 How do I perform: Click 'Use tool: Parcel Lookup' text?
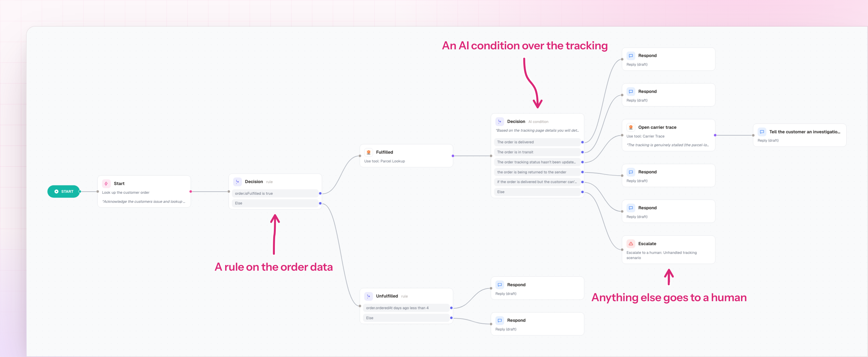pyautogui.click(x=384, y=161)
